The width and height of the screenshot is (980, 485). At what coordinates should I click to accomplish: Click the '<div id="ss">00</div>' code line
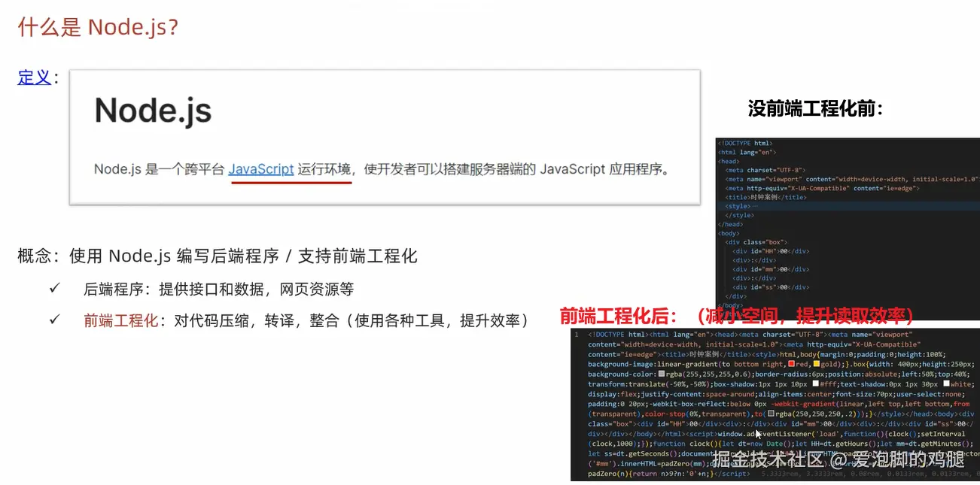[771, 287]
